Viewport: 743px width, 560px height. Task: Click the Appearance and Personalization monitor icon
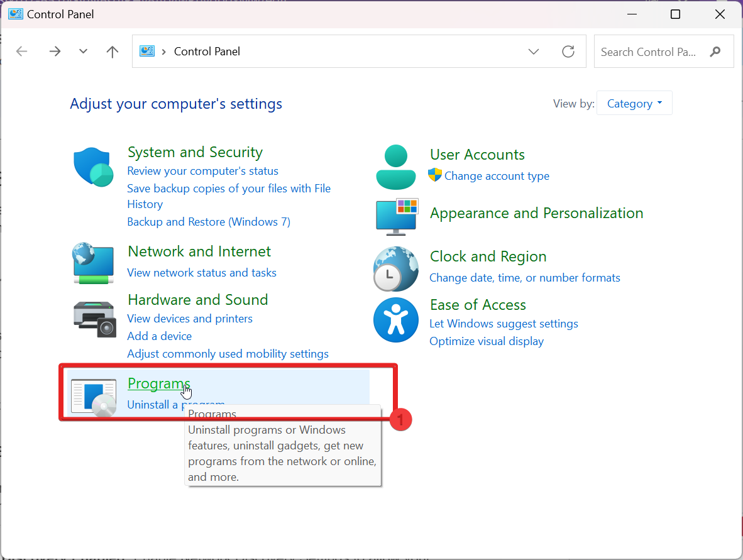pyautogui.click(x=397, y=217)
